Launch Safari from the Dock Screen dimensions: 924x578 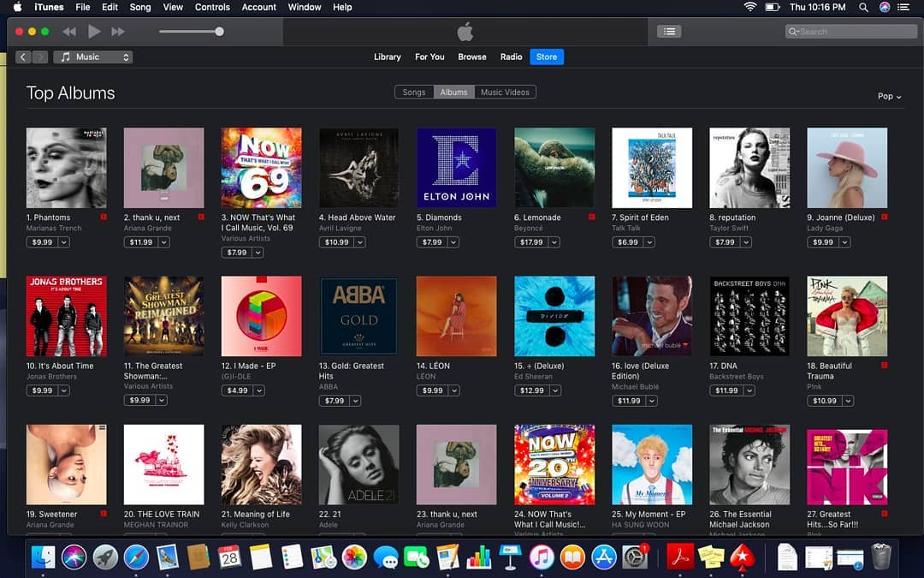pos(136,557)
